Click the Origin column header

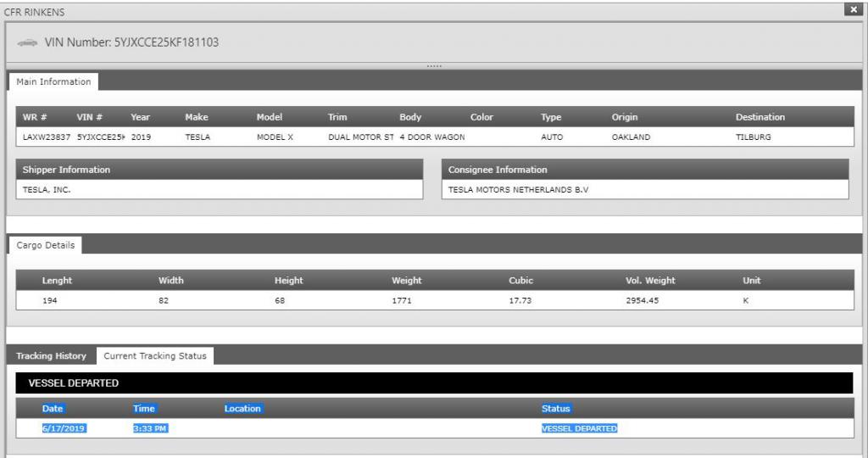(625, 117)
